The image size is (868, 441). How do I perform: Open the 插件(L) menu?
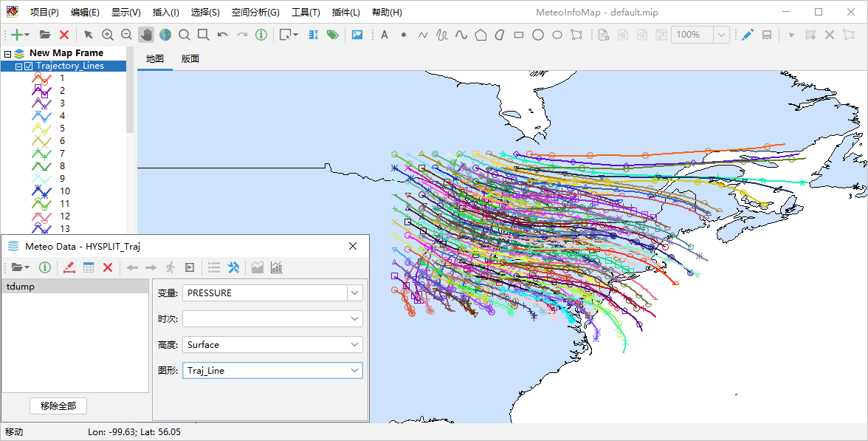346,12
